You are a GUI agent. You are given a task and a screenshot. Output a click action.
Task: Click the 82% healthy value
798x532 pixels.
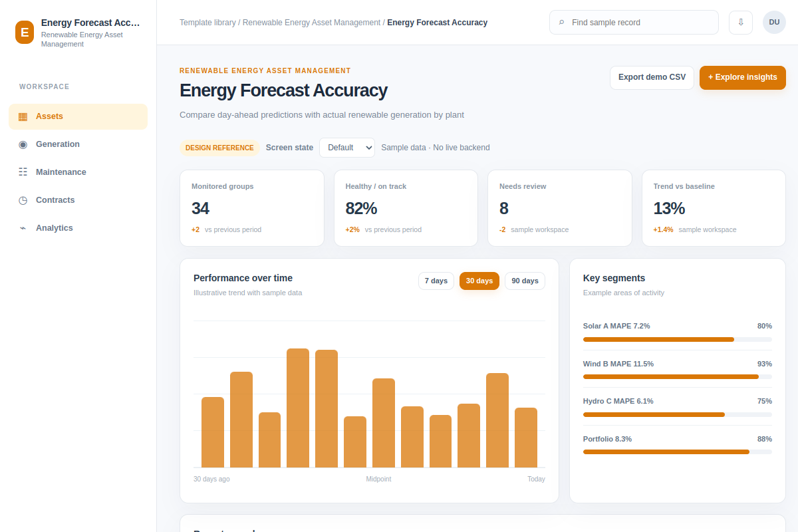(x=361, y=208)
